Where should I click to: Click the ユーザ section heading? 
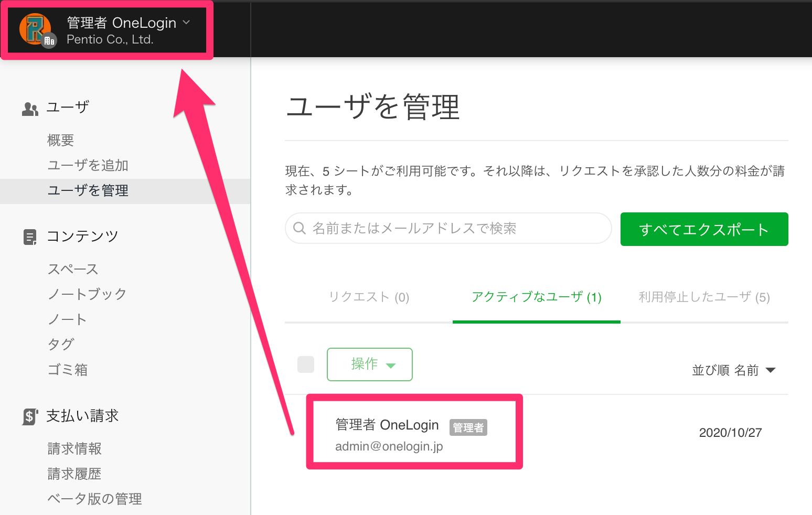[68, 107]
